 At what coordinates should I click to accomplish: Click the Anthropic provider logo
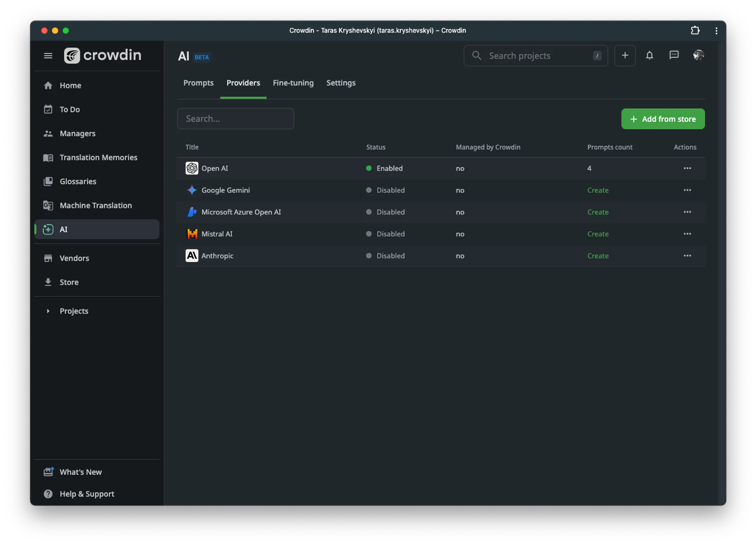(x=192, y=256)
